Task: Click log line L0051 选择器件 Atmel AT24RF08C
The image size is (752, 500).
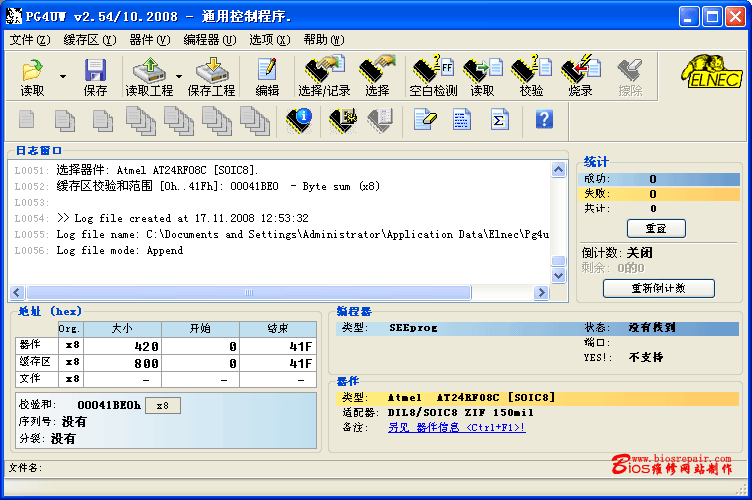Action: point(137,170)
